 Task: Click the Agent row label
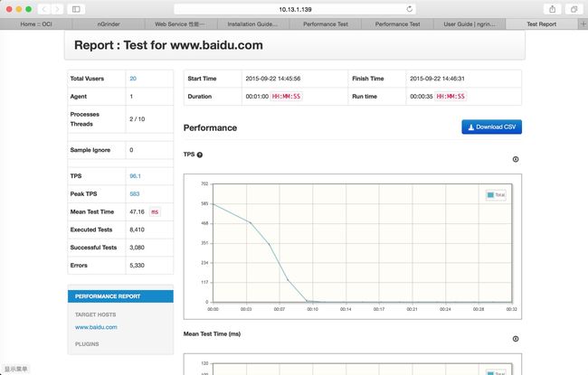(79, 97)
